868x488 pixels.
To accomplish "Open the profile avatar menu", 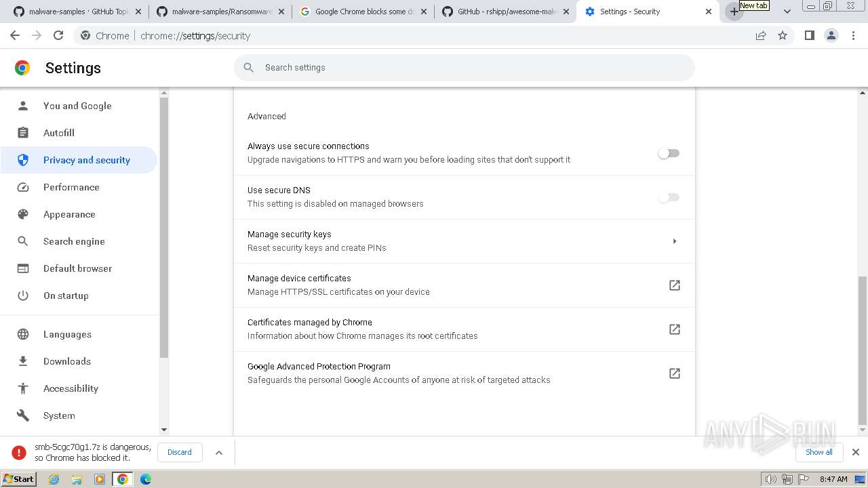I will point(831,36).
